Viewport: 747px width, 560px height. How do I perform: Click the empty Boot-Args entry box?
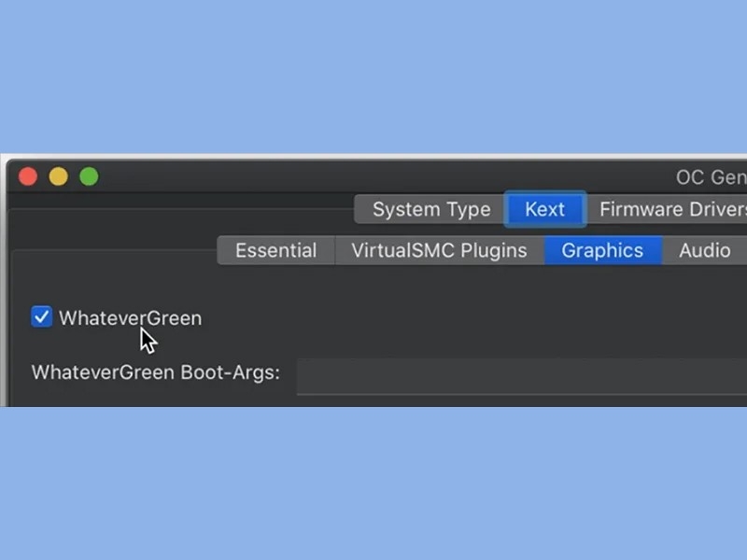[x=522, y=376]
